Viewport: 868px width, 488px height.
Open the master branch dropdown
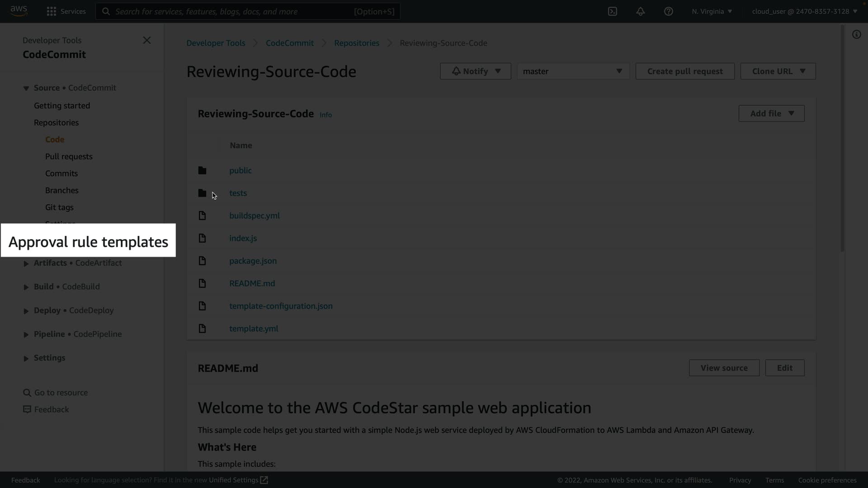[573, 71]
